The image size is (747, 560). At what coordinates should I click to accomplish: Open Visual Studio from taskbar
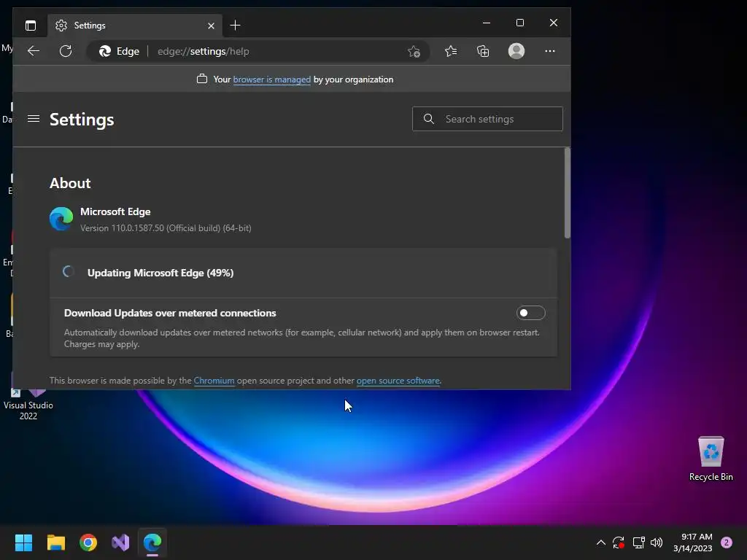(120, 542)
